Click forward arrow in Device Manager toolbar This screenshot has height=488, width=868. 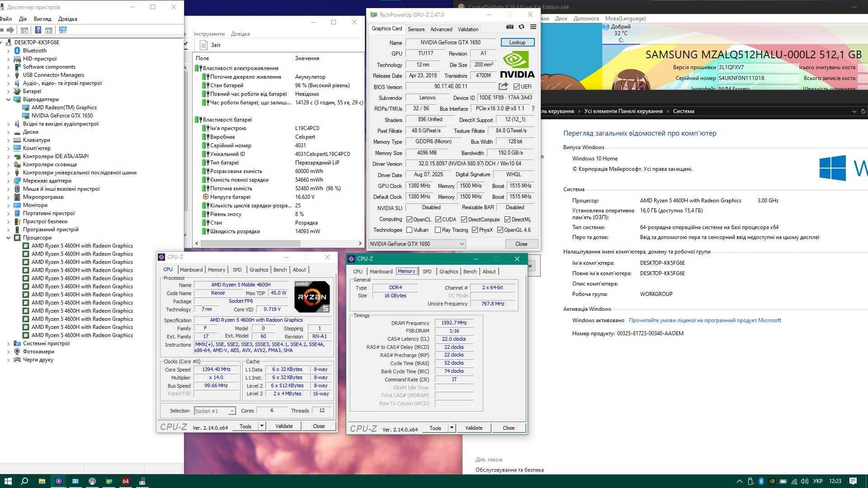tap(10, 30)
